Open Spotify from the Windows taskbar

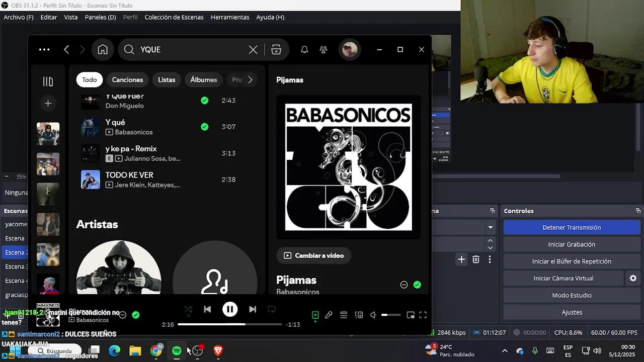tap(177, 350)
